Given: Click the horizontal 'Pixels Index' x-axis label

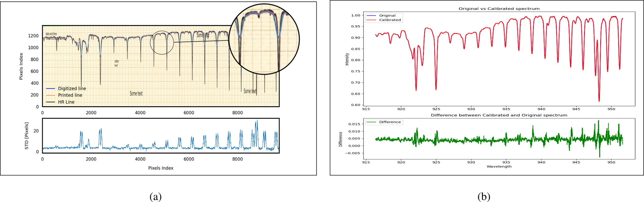Looking at the screenshot, I should pyautogui.click(x=160, y=168).
